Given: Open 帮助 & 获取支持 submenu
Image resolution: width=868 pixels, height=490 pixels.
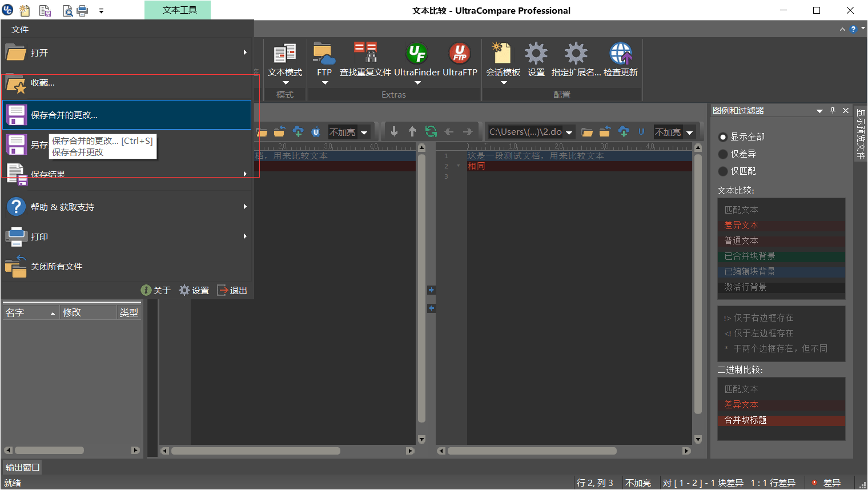Looking at the screenshot, I should pyautogui.click(x=127, y=207).
